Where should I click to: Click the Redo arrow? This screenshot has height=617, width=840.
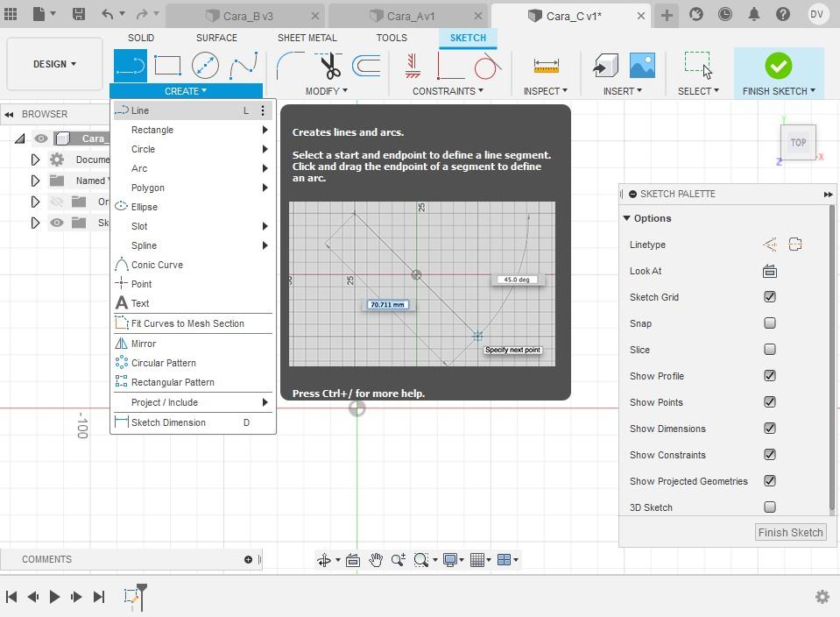coord(142,14)
